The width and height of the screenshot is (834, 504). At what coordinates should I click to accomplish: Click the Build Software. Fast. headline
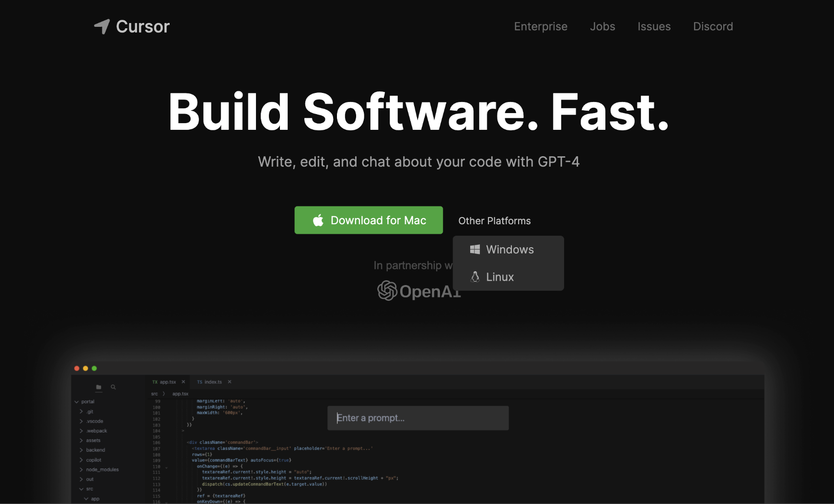point(418,111)
